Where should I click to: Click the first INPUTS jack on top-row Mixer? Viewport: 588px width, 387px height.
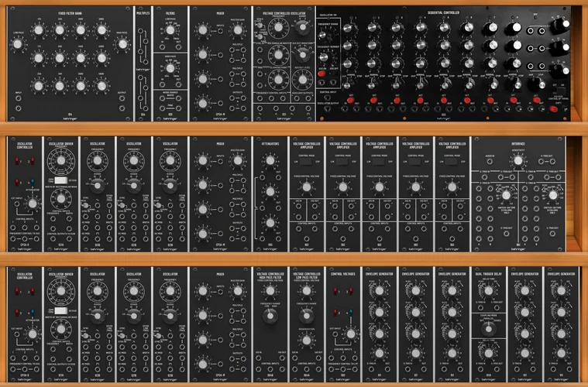(220, 30)
